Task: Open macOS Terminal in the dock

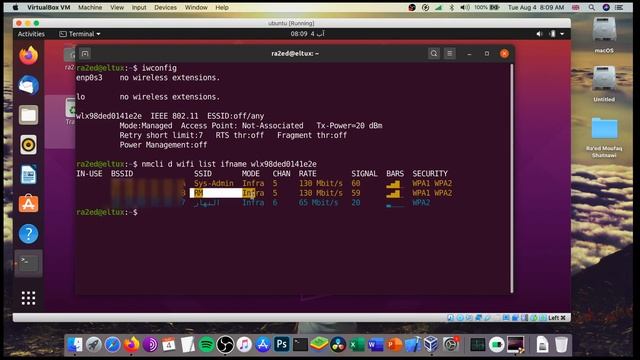Action: (x=300, y=345)
